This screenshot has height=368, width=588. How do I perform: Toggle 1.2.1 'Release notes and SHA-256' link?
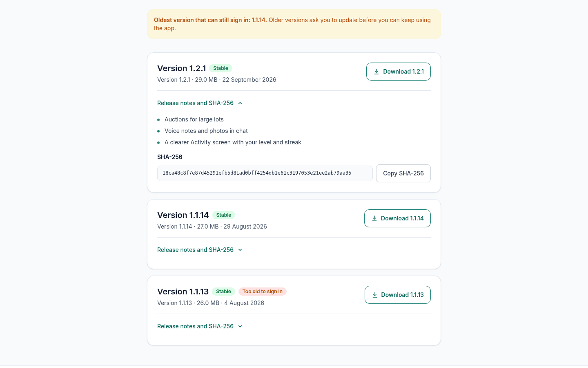coord(200,103)
